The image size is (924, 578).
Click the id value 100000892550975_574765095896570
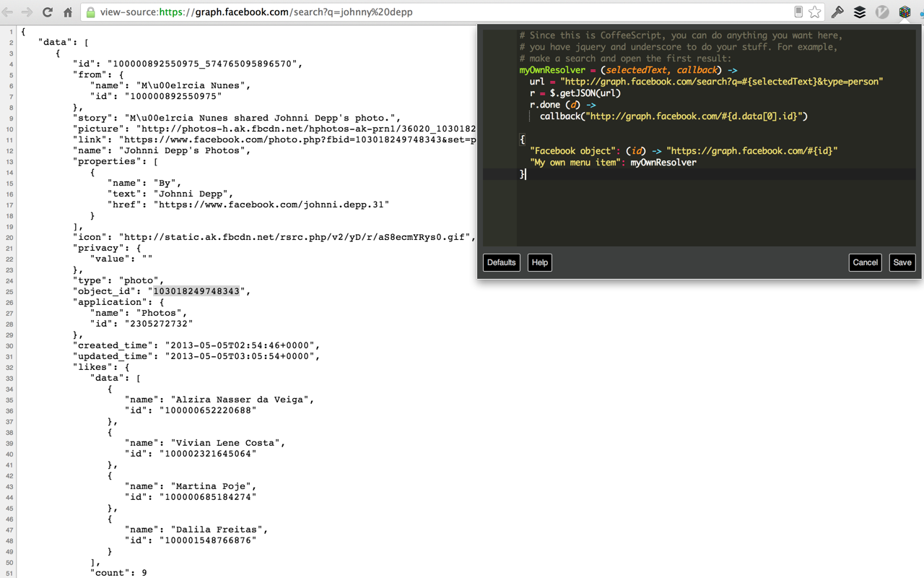(x=201, y=64)
